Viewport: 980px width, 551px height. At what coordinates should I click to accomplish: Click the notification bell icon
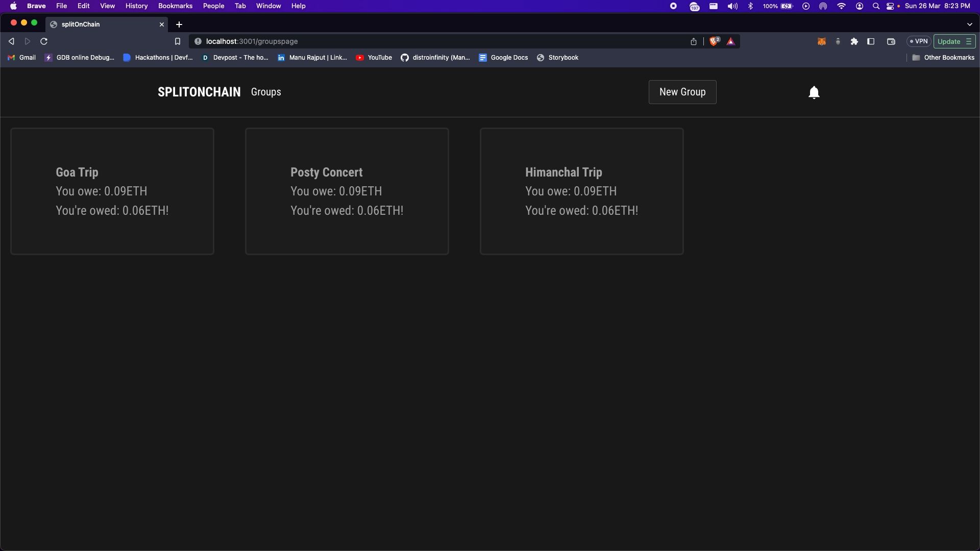point(814,91)
